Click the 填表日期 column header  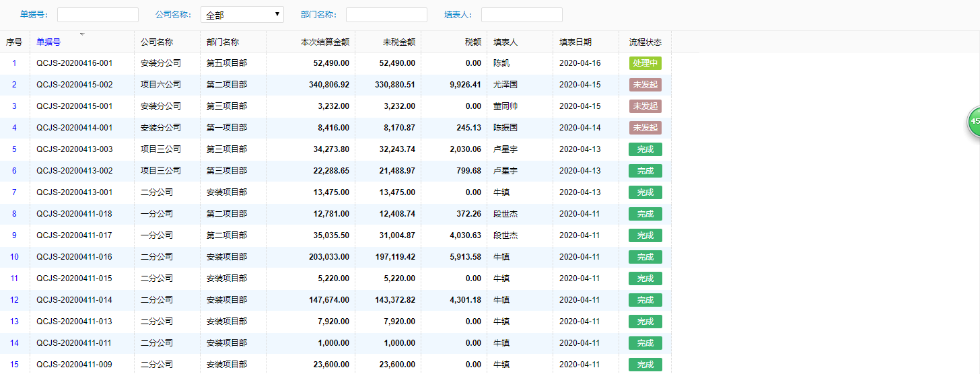[x=575, y=42]
